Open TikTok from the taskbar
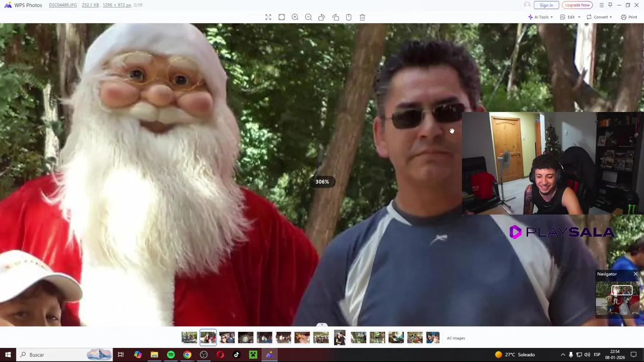The image size is (644, 362). point(236,354)
